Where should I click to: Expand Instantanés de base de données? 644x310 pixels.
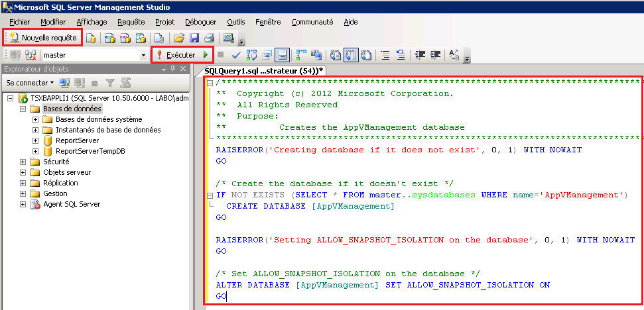36,130
